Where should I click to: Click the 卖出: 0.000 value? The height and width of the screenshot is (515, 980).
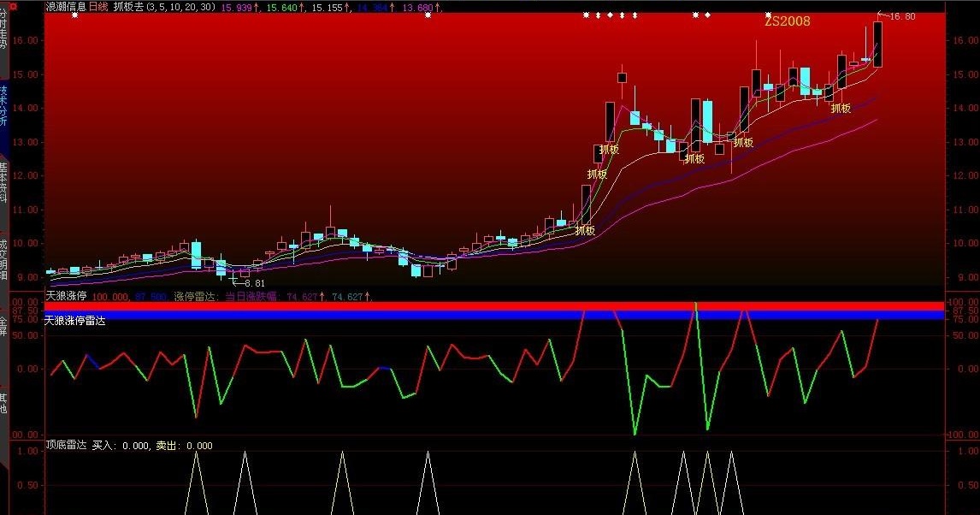click(185, 446)
